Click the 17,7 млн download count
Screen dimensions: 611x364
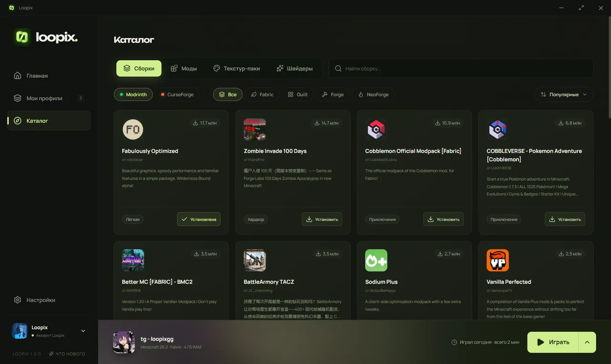pos(205,123)
